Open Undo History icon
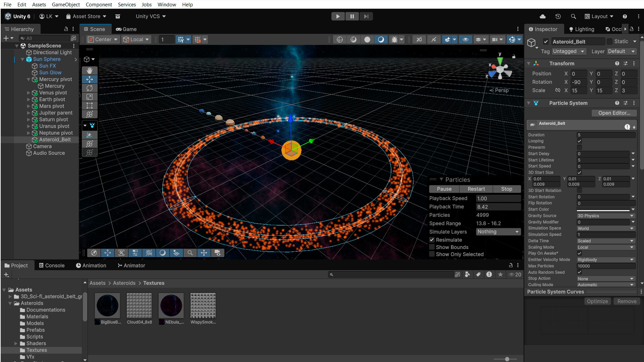Viewport: 644px width, 362px height. tap(558, 16)
